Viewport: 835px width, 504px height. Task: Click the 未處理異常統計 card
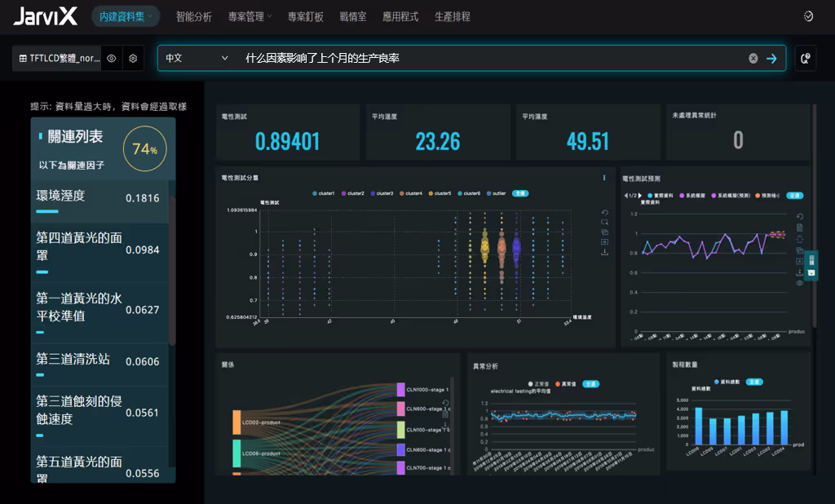coord(738,132)
